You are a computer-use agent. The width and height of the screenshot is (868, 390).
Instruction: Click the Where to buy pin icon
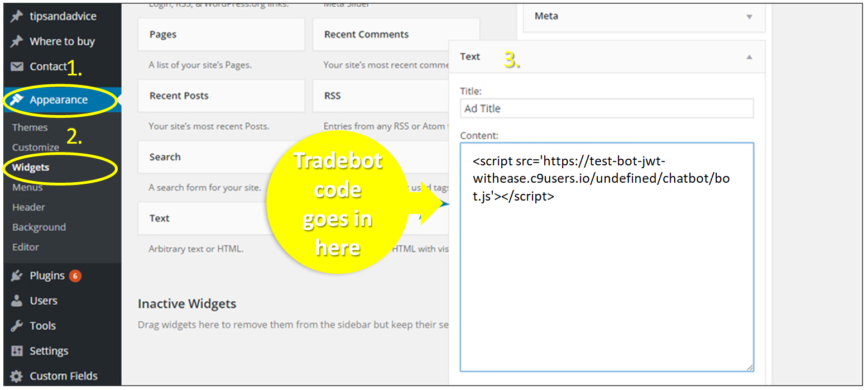(x=17, y=41)
